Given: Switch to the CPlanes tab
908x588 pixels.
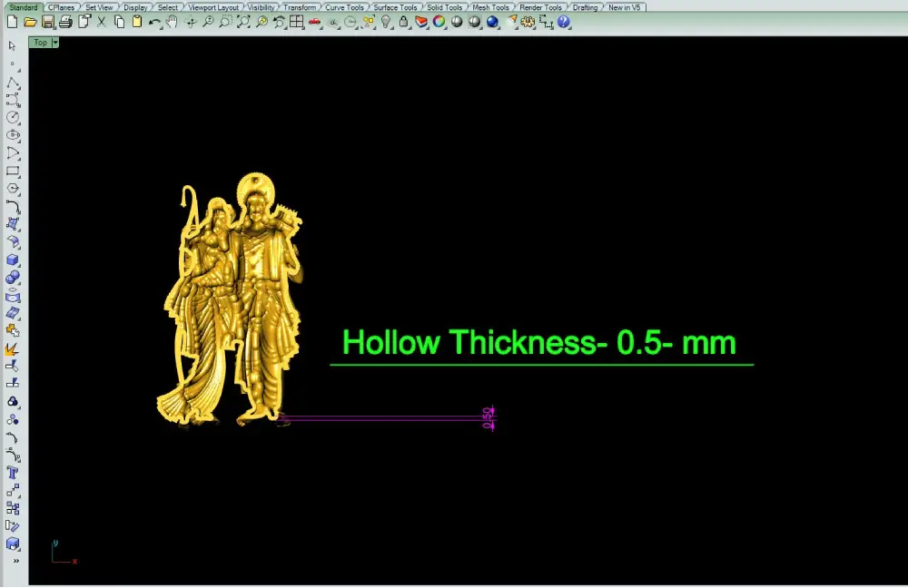Looking at the screenshot, I should pos(61,7).
